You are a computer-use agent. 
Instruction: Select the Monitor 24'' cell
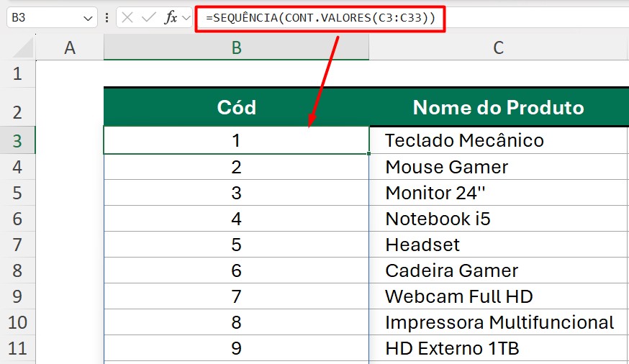coord(499,193)
